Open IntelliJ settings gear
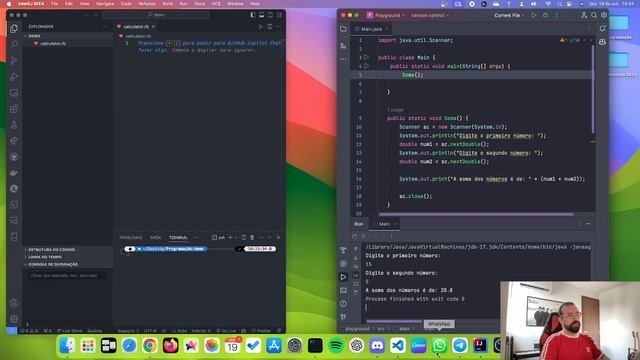 click(x=604, y=15)
